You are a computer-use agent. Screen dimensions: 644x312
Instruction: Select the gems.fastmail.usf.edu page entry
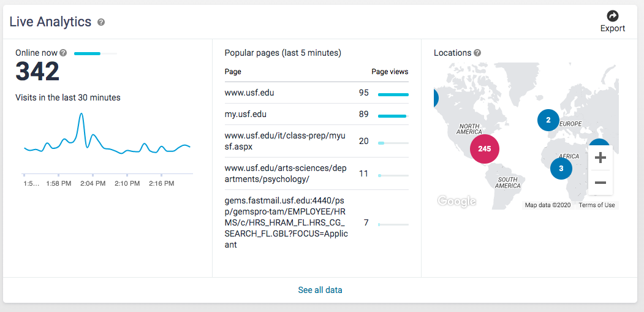(286, 223)
